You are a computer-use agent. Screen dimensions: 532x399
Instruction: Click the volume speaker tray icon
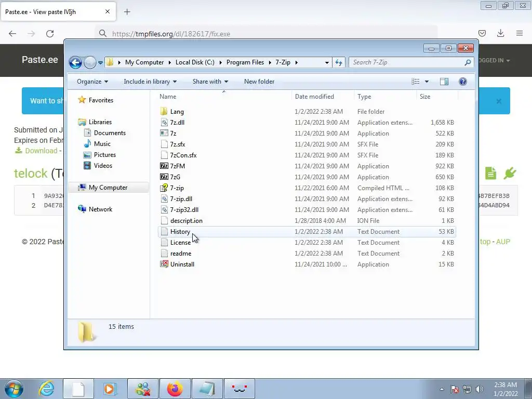pyautogui.click(x=480, y=389)
